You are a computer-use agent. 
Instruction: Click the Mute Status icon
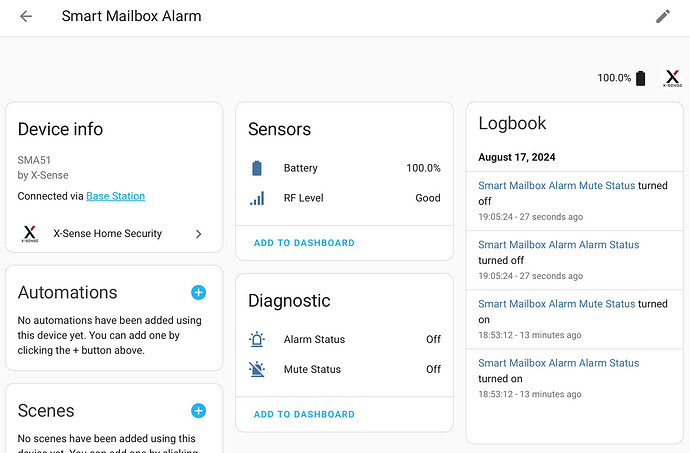click(257, 369)
